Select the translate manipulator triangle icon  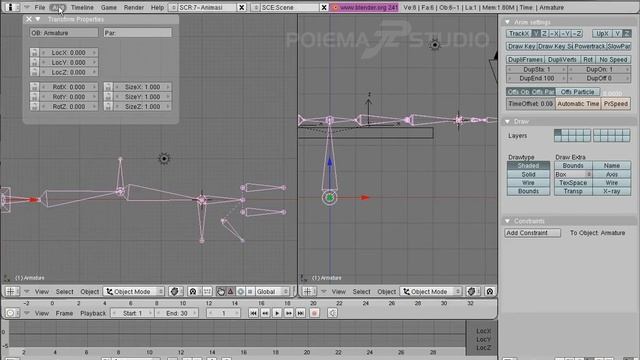231,291
